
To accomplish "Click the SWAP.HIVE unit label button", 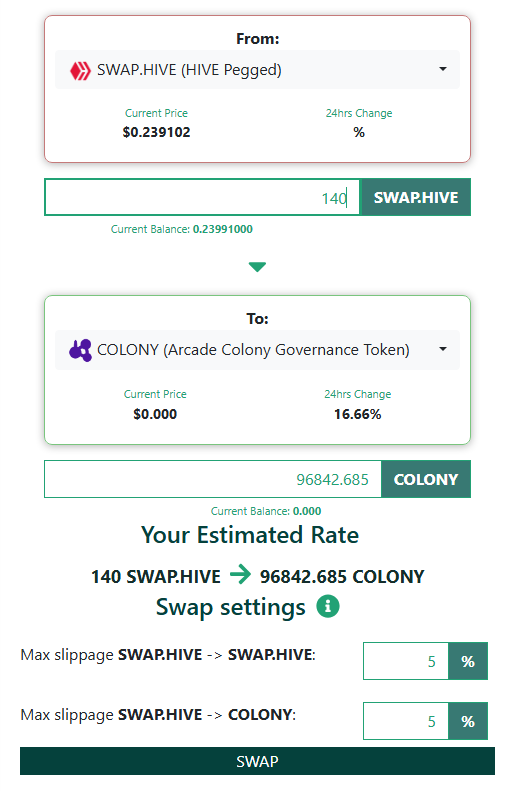I will pos(416,197).
